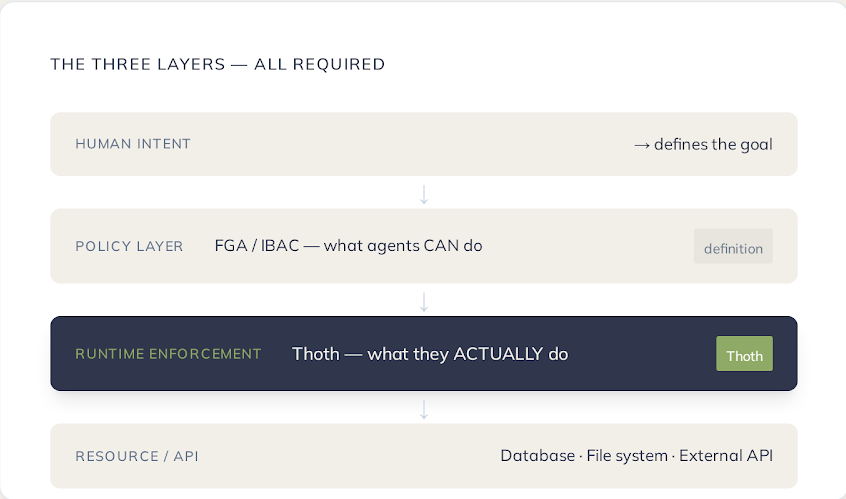The height and width of the screenshot is (499, 846).
Task: Select the "defines the goal" text
Action: coord(713,144)
